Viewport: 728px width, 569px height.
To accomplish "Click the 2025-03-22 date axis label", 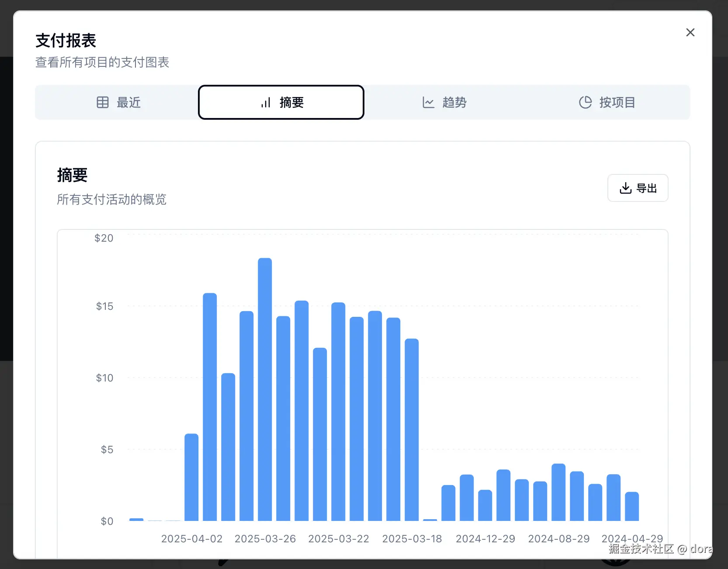I will point(339,538).
